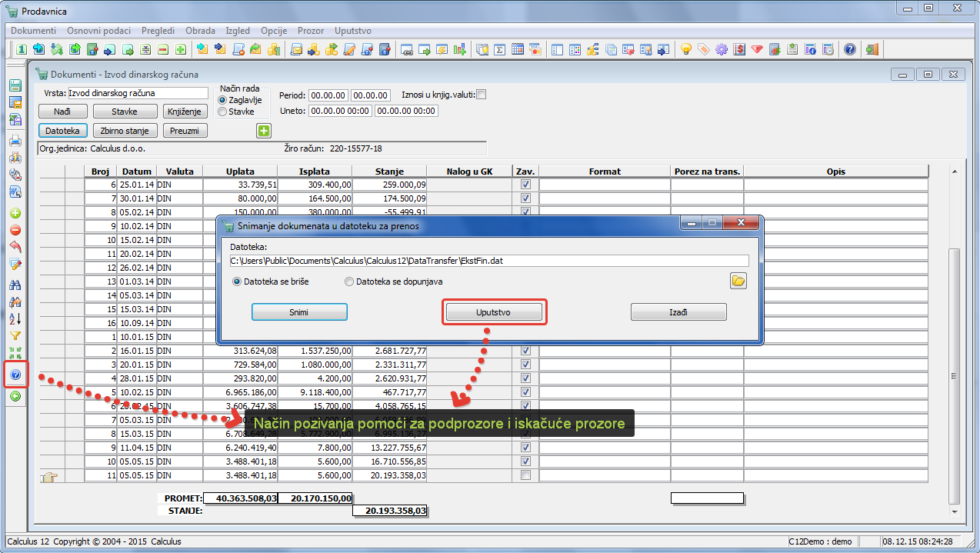The height and width of the screenshot is (553, 980).
Task: Open folder browse icon in dialog
Action: pyautogui.click(x=738, y=281)
